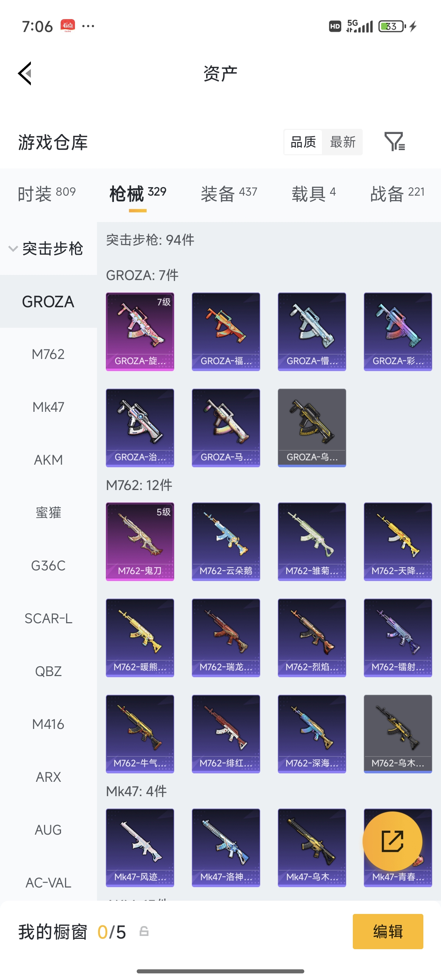Switch to the 装备 437 tab
Viewport: 441px width, 980px height.
(x=229, y=194)
